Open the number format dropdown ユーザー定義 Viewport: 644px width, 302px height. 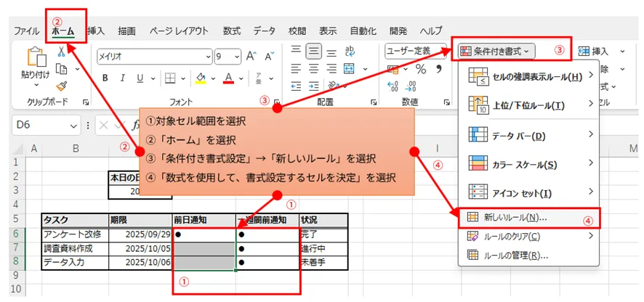[416, 51]
